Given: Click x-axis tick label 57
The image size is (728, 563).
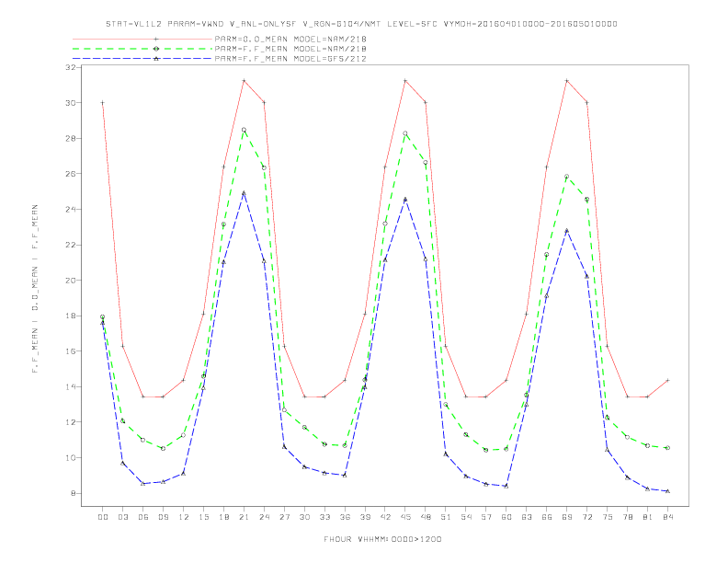Looking at the screenshot, I should [x=486, y=517].
